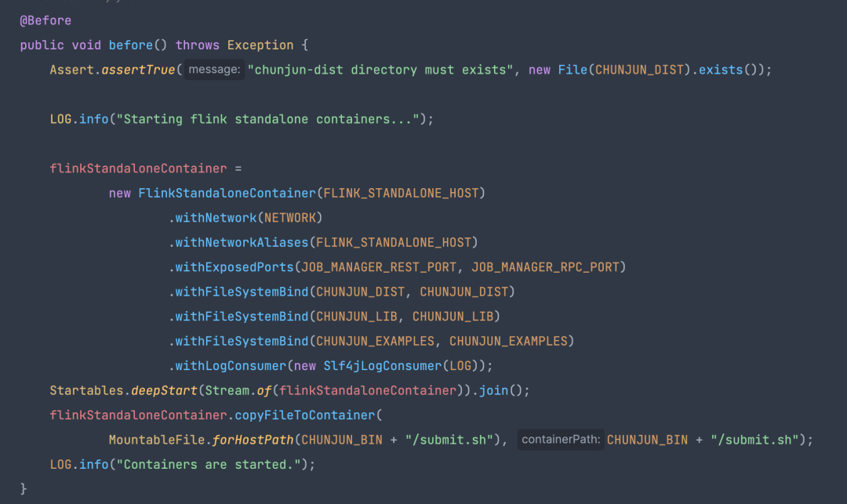Click the "message:" parameter inlay hint
The image size is (847, 504).
pyautogui.click(x=214, y=70)
